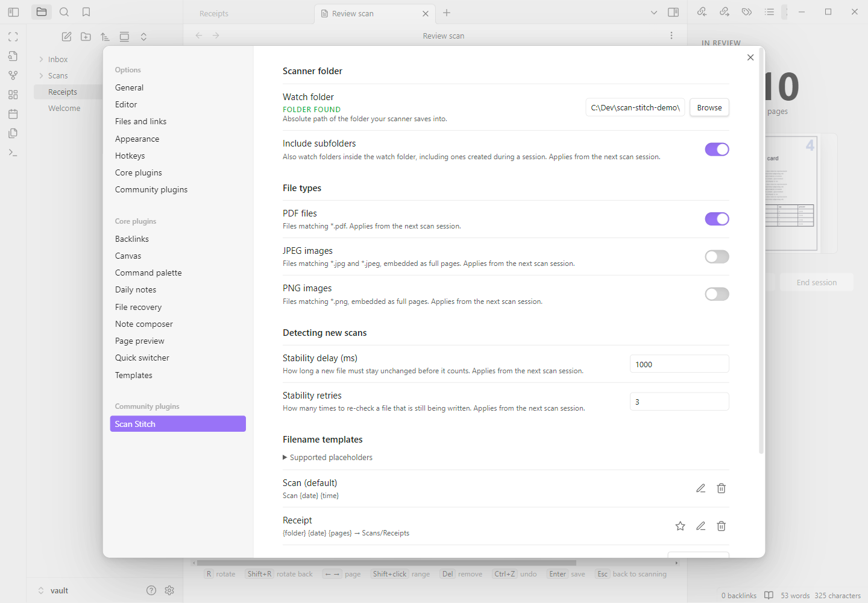Close the settings dialog
The height and width of the screenshot is (603, 868).
[750, 57]
